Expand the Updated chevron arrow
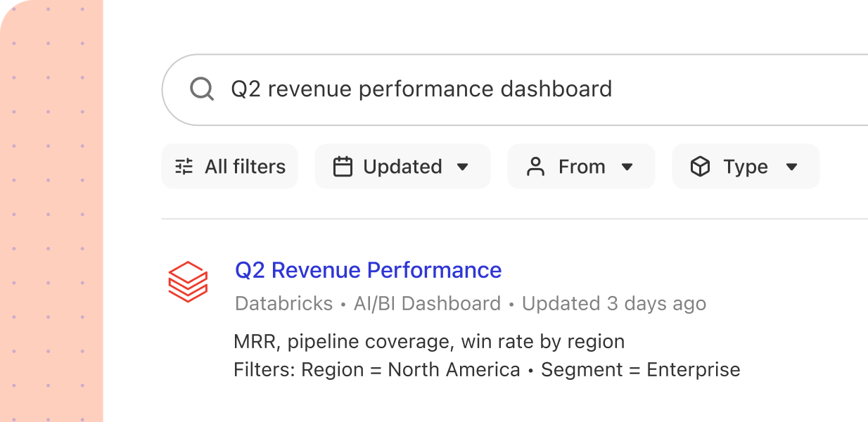Image resolution: width=868 pixels, height=422 pixels. pyautogui.click(x=463, y=167)
